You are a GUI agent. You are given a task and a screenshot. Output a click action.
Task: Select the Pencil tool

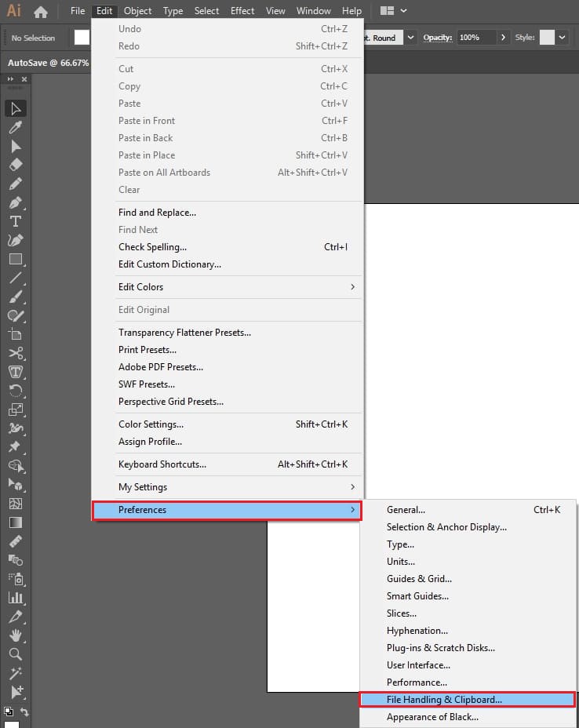tap(16, 184)
